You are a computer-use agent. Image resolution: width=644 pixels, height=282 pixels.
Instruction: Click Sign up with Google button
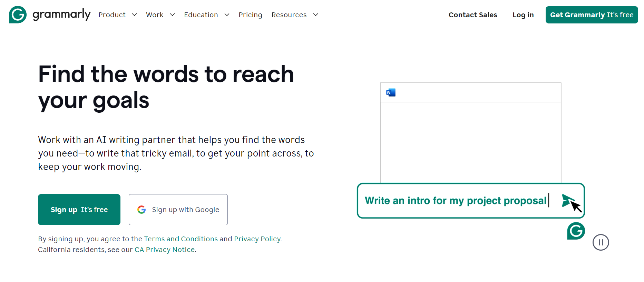[x=178, y=210]
